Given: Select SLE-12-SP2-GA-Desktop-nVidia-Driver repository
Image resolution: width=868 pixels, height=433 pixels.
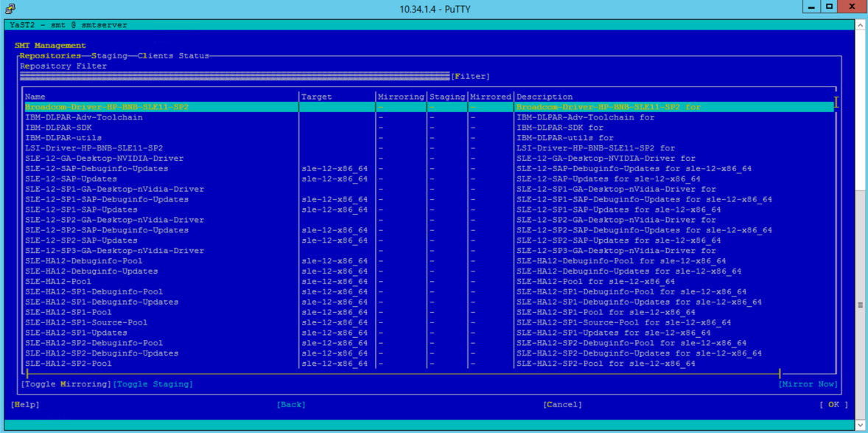Looking at the screenshot, I should click(x=115, y=220).
